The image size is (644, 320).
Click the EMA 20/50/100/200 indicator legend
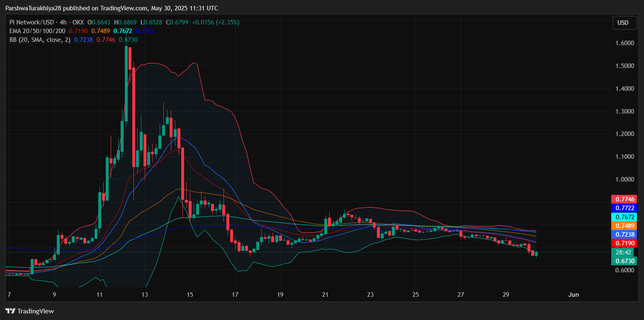click(x=38, y=31)
